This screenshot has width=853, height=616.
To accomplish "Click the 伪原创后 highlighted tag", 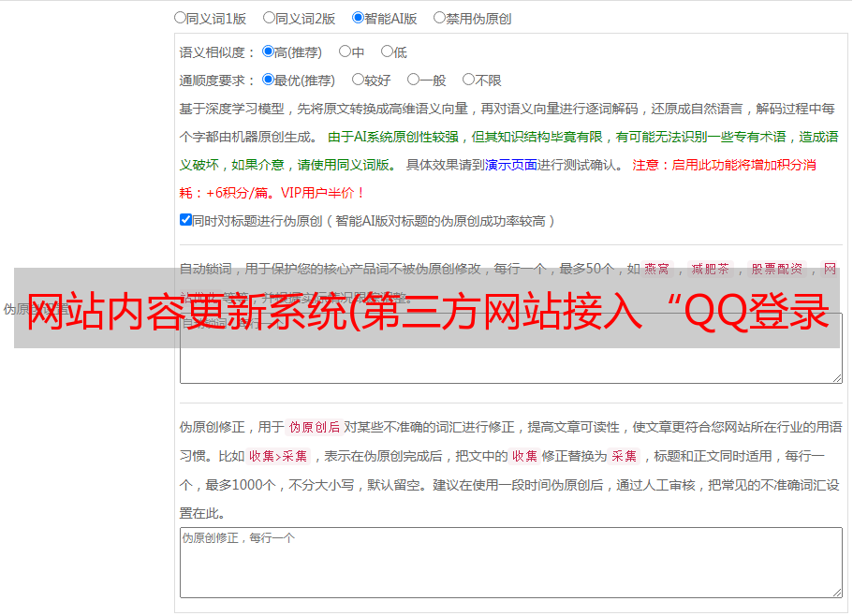I will pos(315,427).
